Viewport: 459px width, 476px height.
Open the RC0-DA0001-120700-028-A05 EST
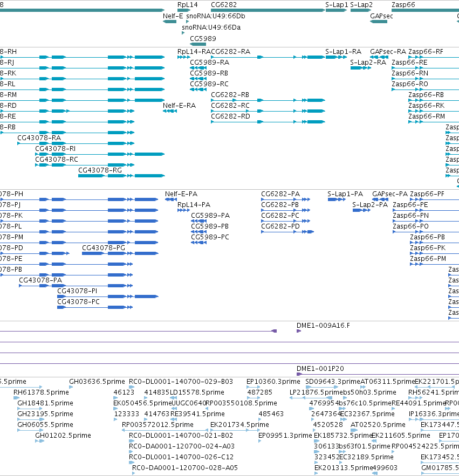[x=134, y=473]
